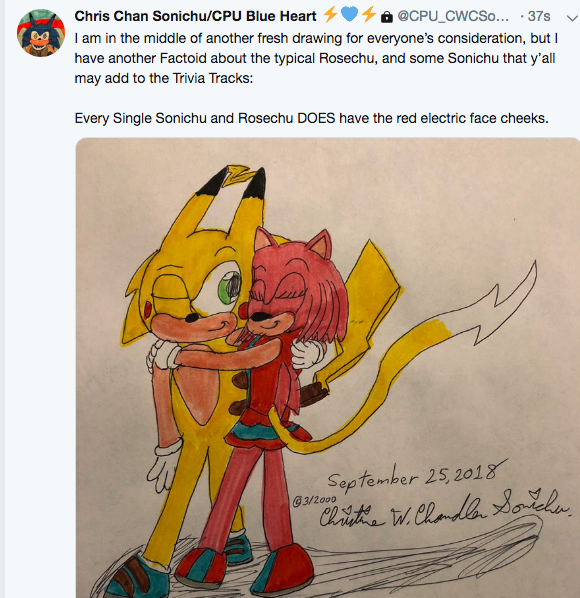
Task: Click yellow Sonichu's green eye in drawing
Action: coord(228,287)
